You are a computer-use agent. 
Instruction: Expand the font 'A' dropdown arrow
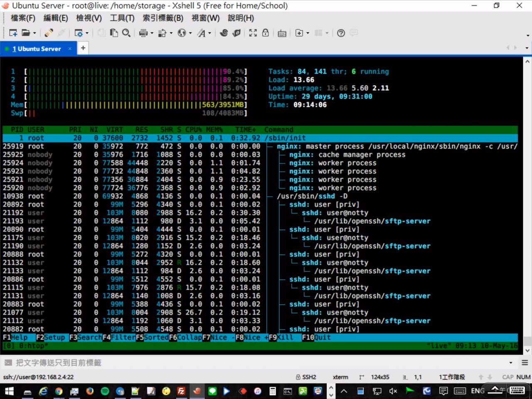pos(209,33)
